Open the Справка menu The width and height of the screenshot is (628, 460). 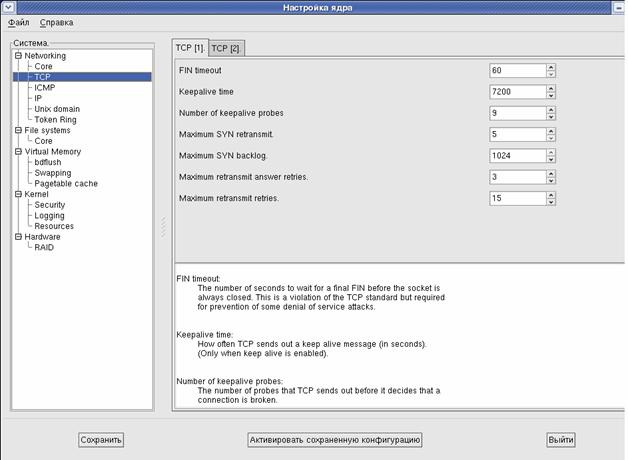click(x=56, y=22)
